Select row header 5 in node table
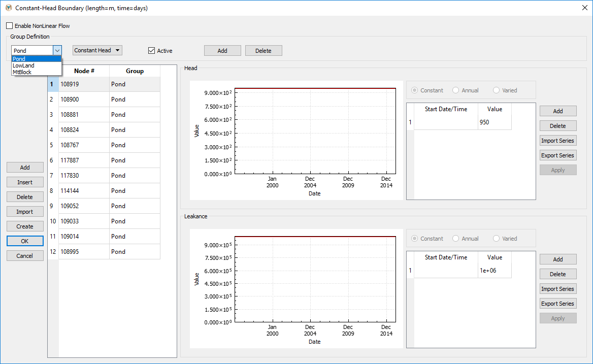Image resolution: width=593 pixels, height=364 pixels. (x=53, y=145)
